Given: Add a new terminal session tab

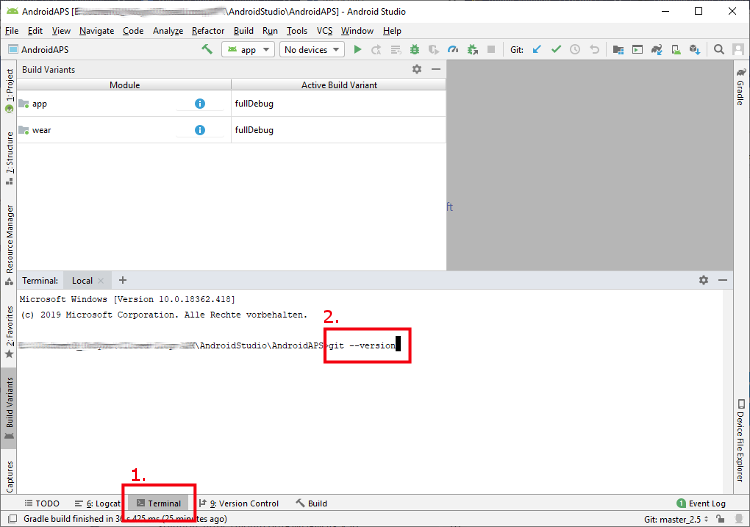Looking at the screenshot, I should click(122, 280).
